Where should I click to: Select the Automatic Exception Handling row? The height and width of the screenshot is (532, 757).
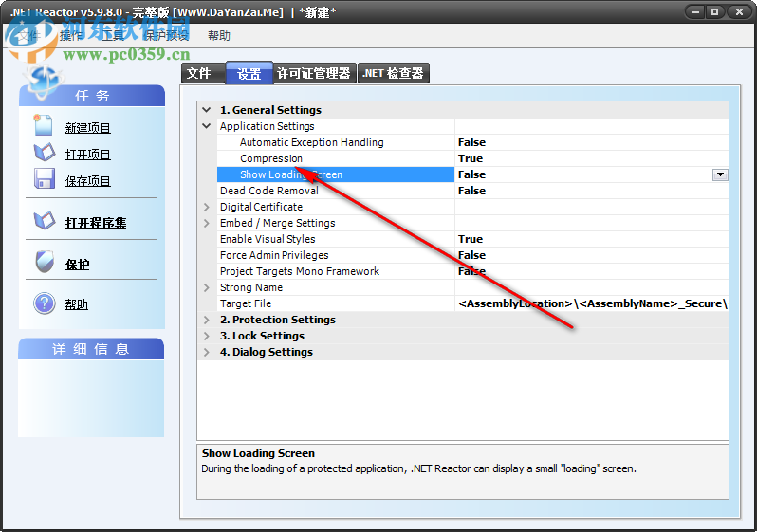tap(472, 142)
